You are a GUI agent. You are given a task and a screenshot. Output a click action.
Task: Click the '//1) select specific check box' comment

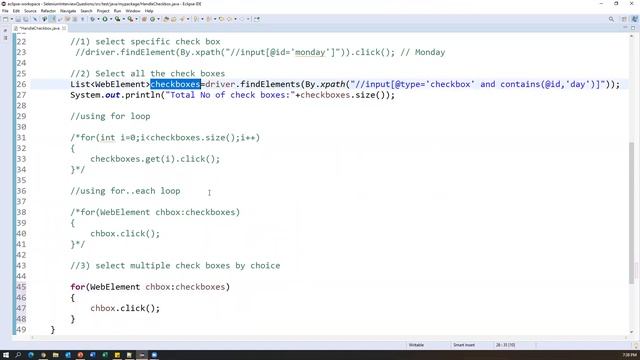(x=145, y=42)
